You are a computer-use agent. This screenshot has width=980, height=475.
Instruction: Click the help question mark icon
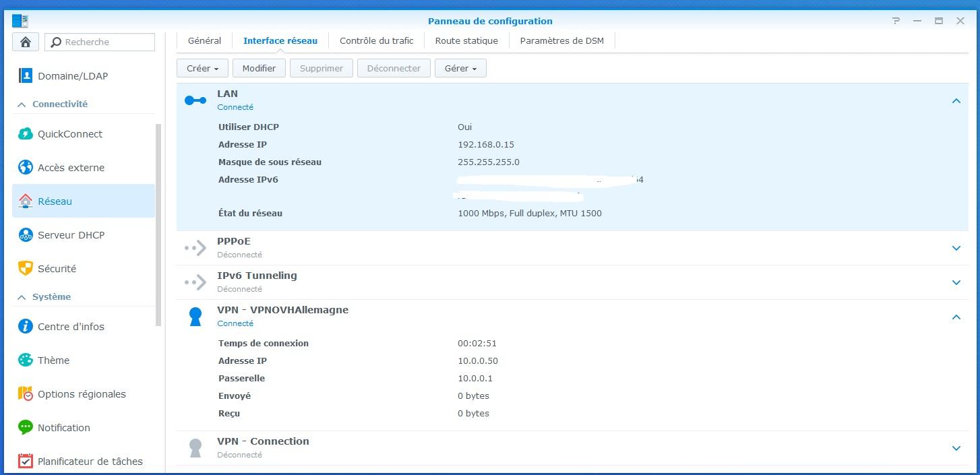coord(896,21)
